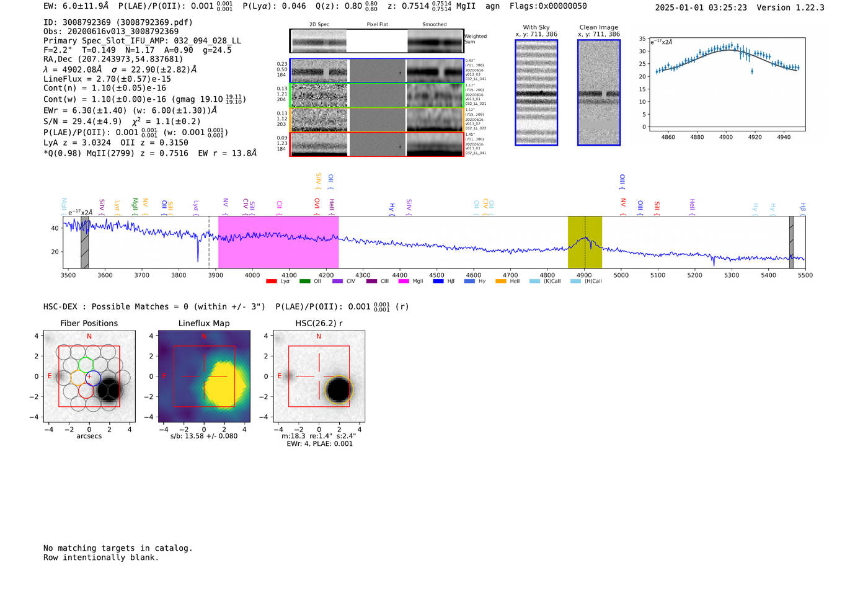The image size is (868, 591).
Task: Click the yellow highlighted emission line region
Action: (585, 242)
